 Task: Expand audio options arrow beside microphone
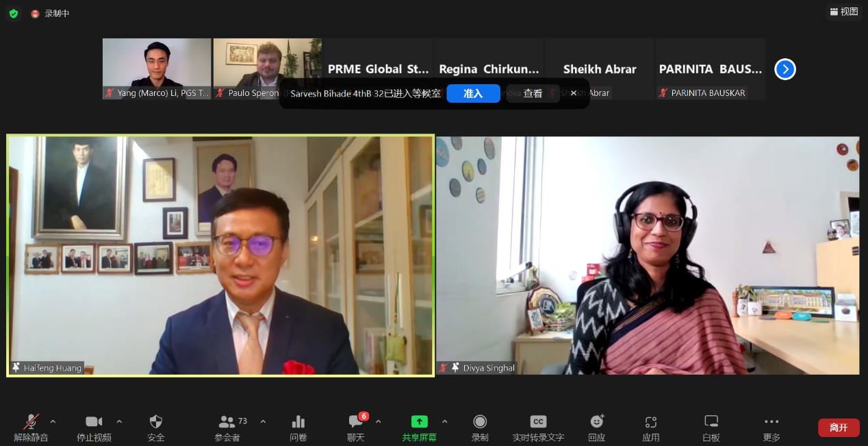click(53, 421)
